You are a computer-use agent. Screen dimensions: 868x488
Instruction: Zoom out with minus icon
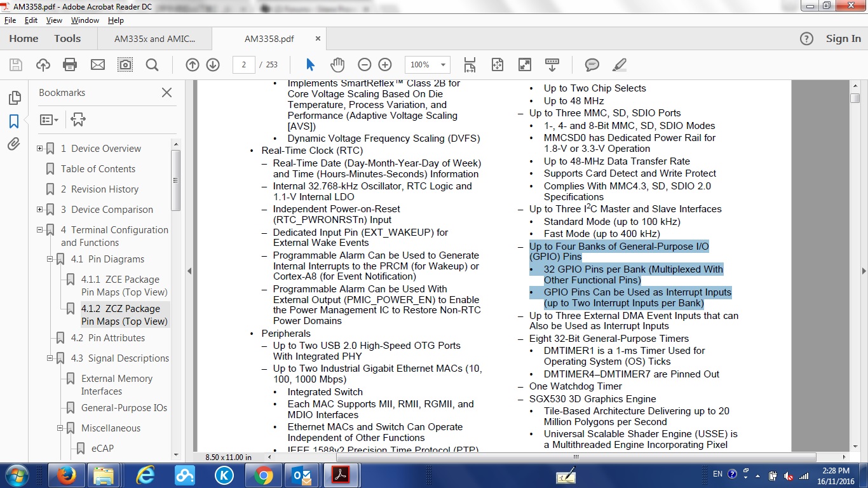coord(364,65)
